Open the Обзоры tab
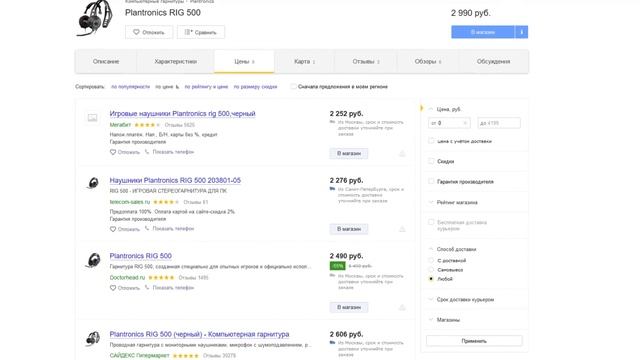This screenshot has height=360, width=640. (x=428, y=62)
